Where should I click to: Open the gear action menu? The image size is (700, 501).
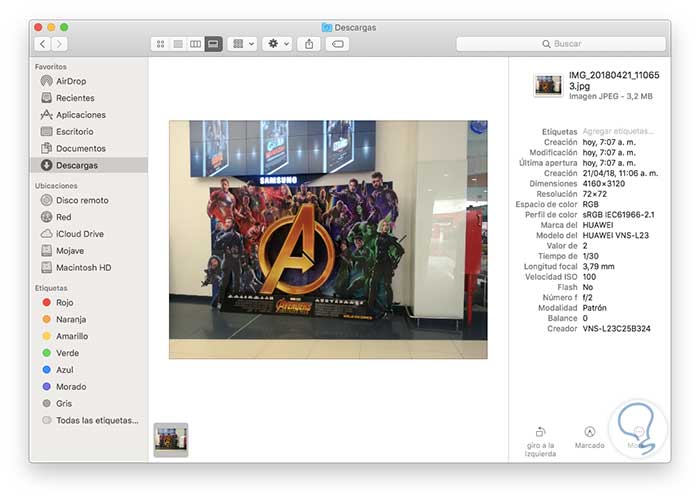point(278,44)
